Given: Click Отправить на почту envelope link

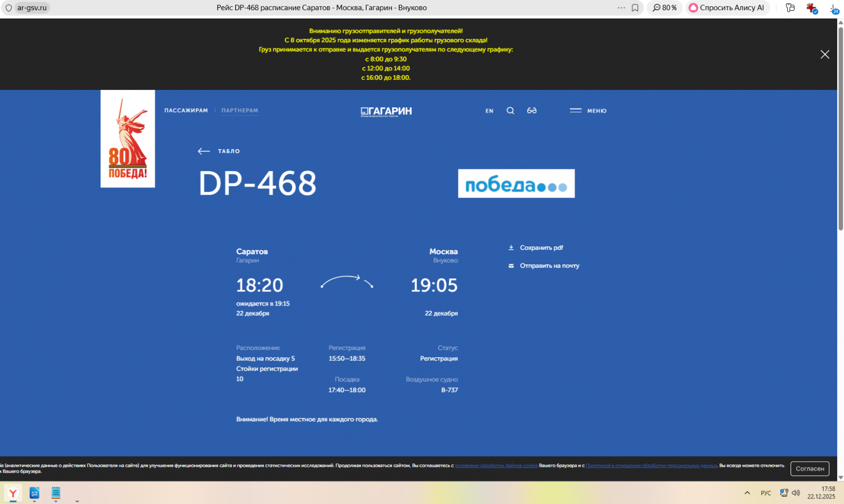Looking at the screenshot, I should pos(549,266).
